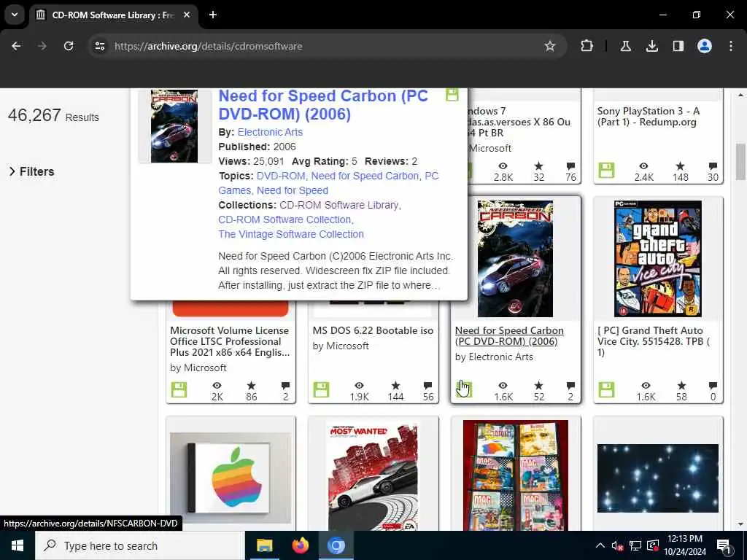
Task: Open The Vintage Software Collection link
Action: click(x=290, y=234)
